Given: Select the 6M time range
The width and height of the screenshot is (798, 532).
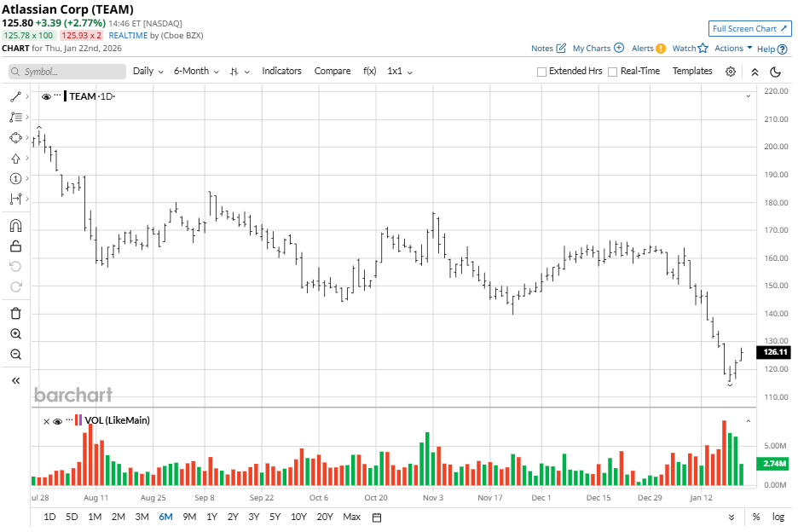Looking at the screenshot, I should (166, 518).
